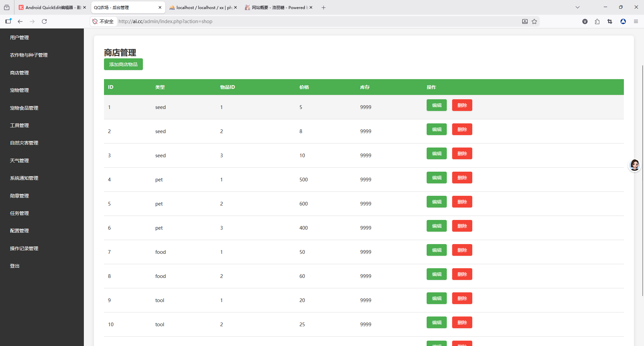Click 登出 to log out
This screenshot has height=346, width=644.
pyautogui.click(x=15, y=266)
